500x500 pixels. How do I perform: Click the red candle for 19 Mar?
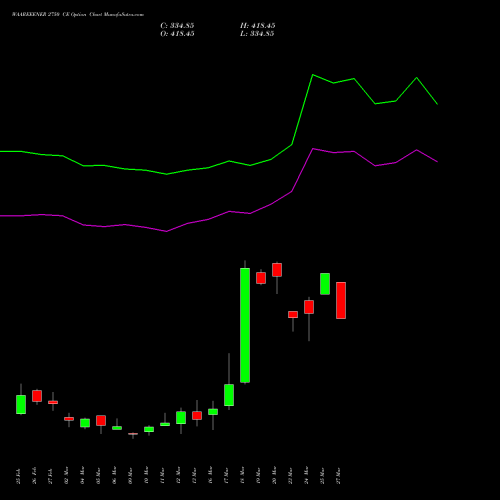tap(261, 278)
